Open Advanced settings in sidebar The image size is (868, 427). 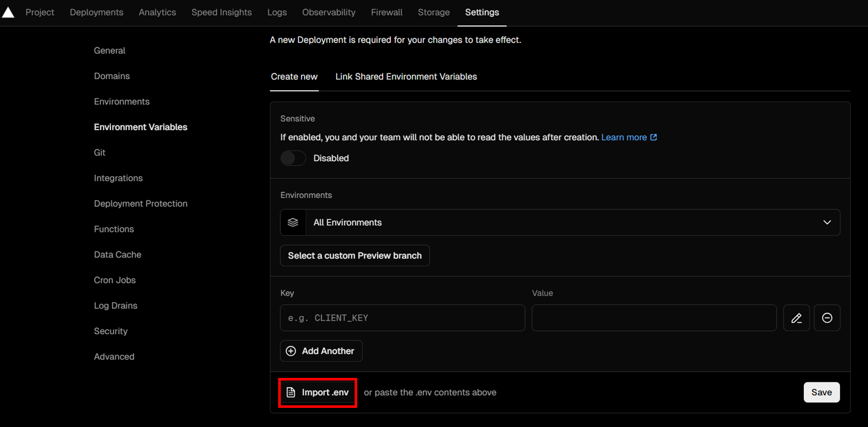pyautogui.click(x=114, y=357)
